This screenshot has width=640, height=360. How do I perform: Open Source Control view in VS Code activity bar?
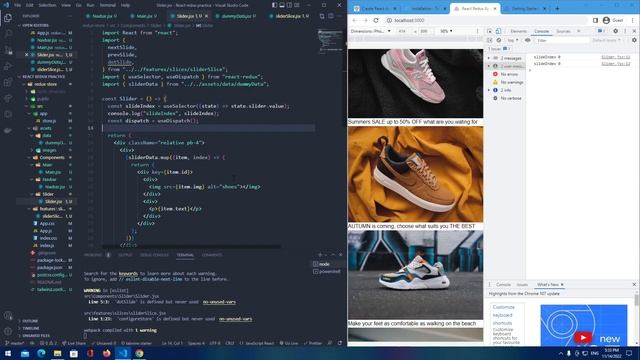[x=8, y=50]
